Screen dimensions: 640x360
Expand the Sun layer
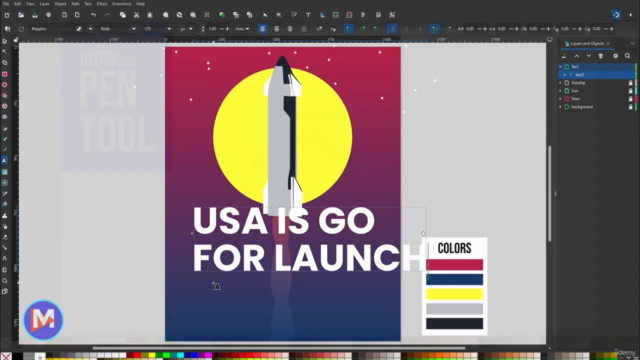point(560,91)
